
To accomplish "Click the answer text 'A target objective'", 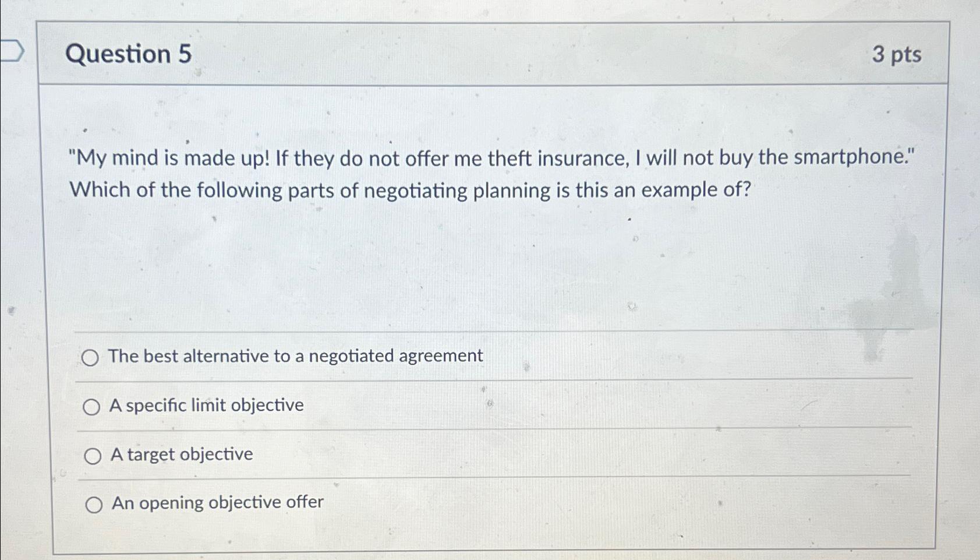I will pyautogui.click(x=182, y=454).
